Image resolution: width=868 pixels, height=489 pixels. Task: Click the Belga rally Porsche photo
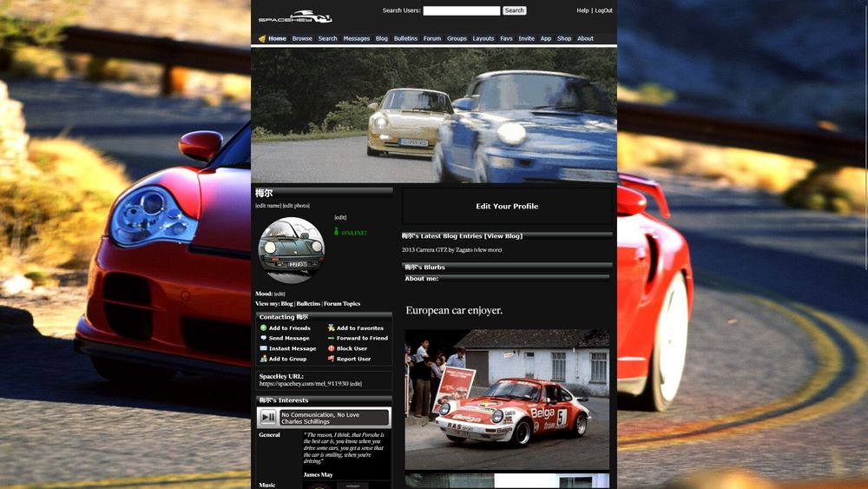pyautogui.click(x=507, y=400)
